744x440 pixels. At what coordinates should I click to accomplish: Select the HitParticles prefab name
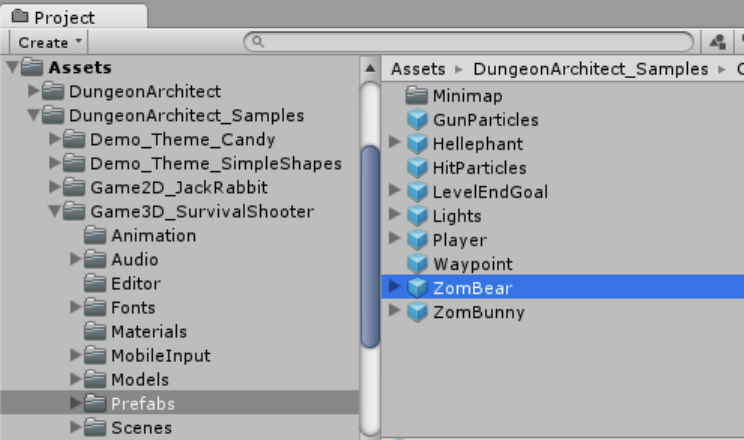[480, 168]
